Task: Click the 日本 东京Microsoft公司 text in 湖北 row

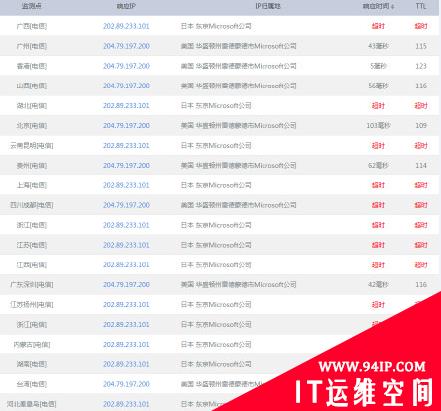Action: (x=216, y=106)
